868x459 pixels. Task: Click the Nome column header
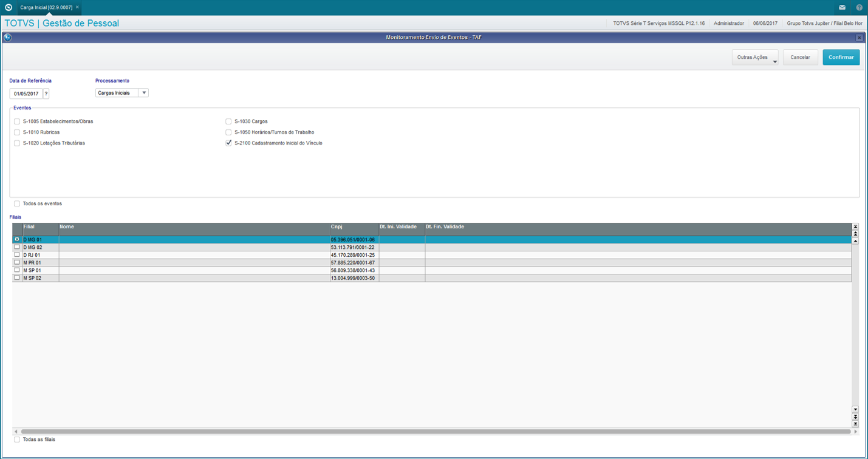[x=194, y=229]
